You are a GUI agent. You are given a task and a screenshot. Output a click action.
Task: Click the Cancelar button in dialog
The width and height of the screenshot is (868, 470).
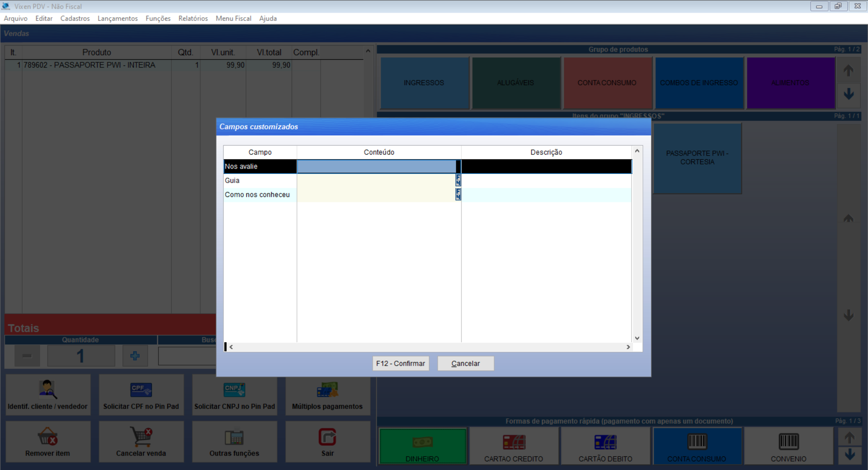pyautogui.click(x=466, y=363)
